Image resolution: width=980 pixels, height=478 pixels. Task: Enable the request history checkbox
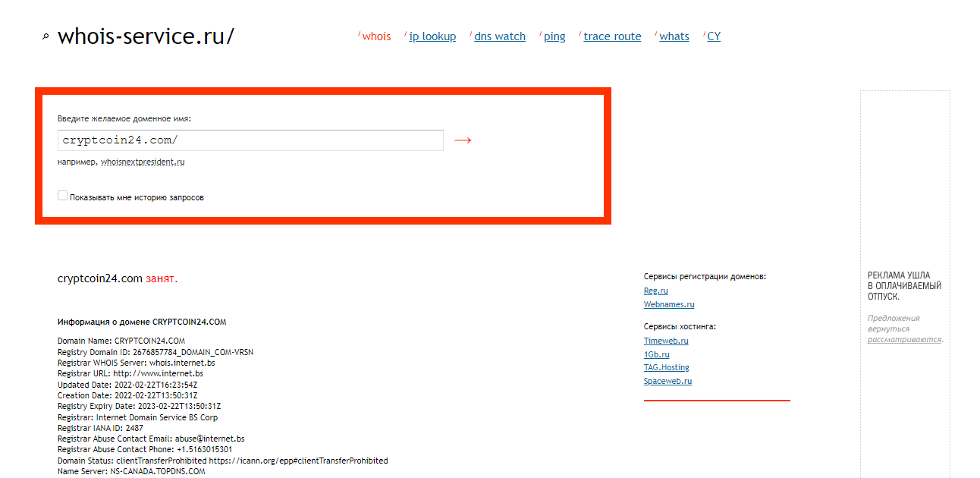63,196
